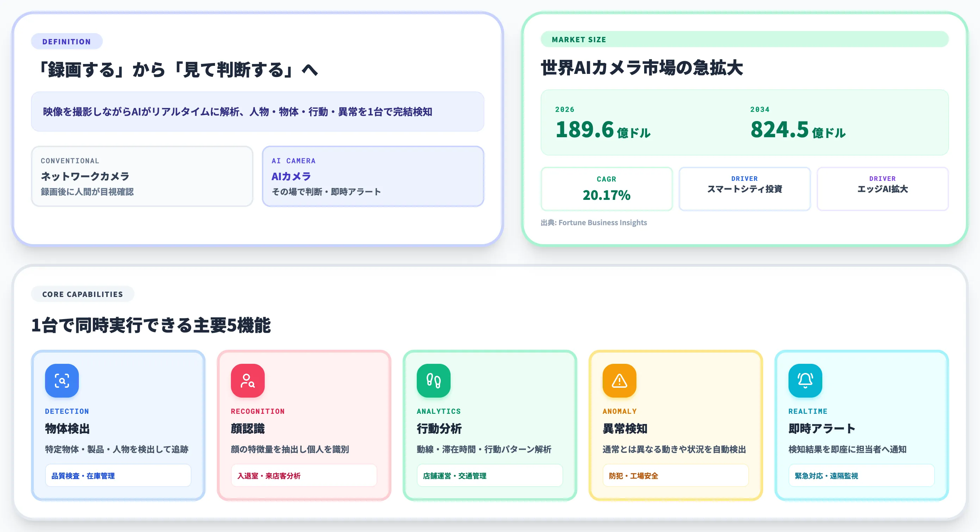Click the text 動線・滞在時間・行動パターン解析

coord(484,449)
